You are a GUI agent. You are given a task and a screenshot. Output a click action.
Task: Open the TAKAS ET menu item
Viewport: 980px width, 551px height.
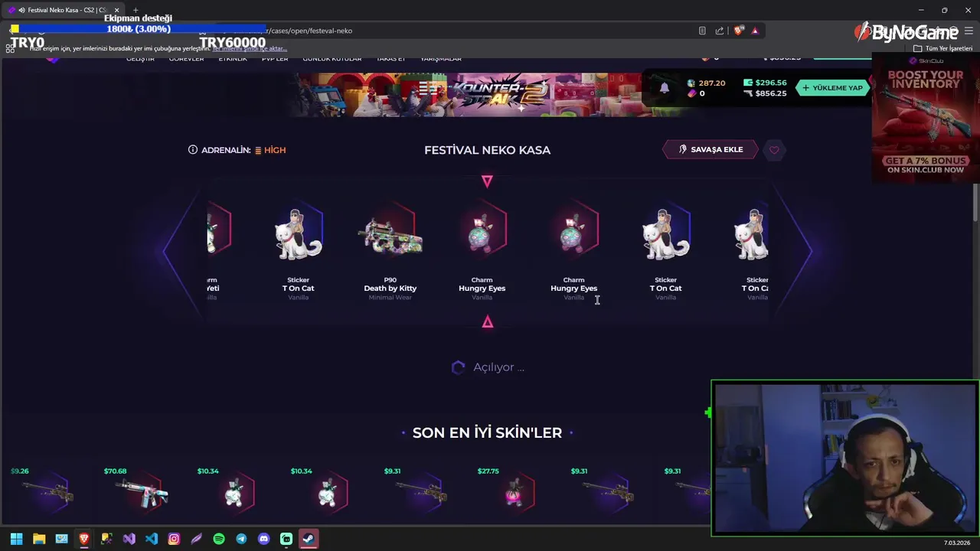coord(390,59)
